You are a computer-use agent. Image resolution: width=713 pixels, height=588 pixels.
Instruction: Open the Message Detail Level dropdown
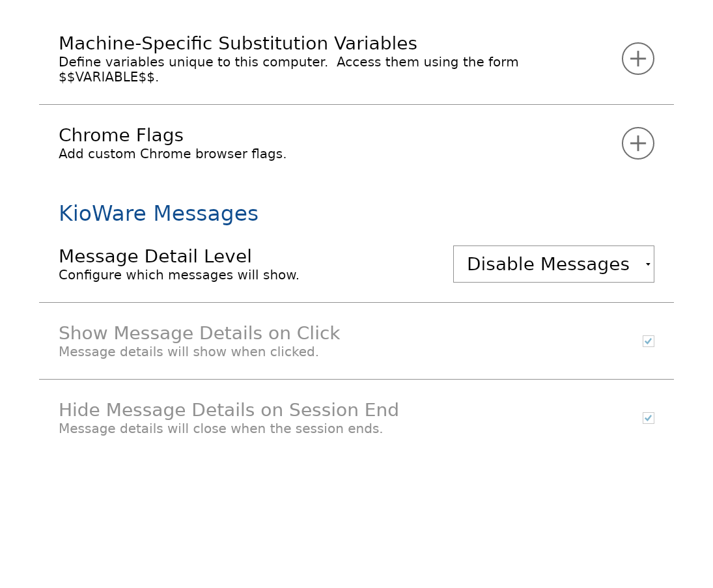coord(553,264)
